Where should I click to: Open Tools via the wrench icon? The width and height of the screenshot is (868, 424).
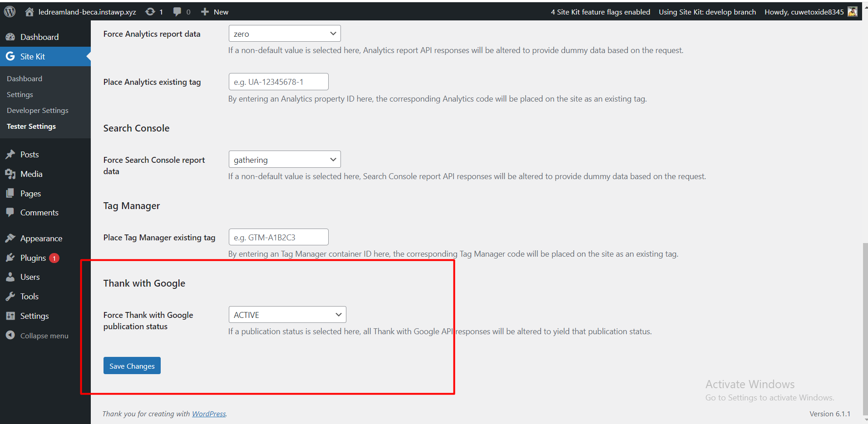click(10, 296)
